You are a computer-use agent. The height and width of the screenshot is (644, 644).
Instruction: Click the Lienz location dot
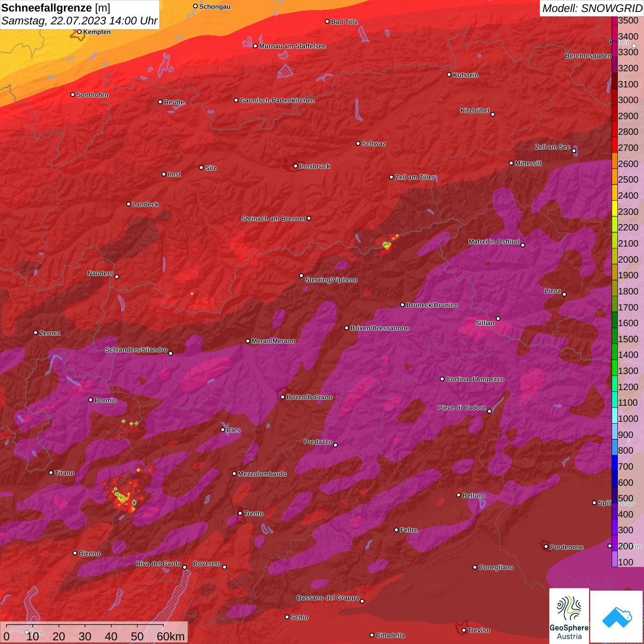tap(564, 294)
